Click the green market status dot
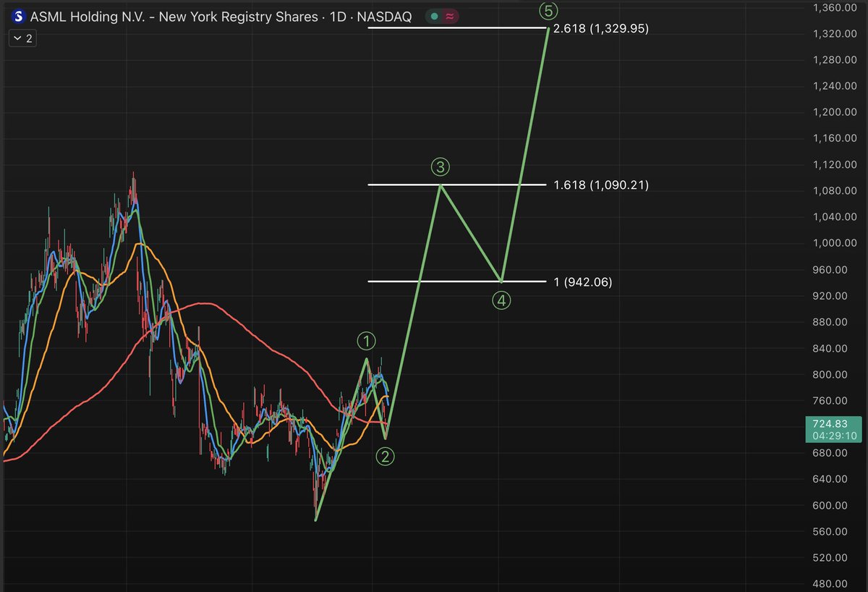 pos(433,16)
